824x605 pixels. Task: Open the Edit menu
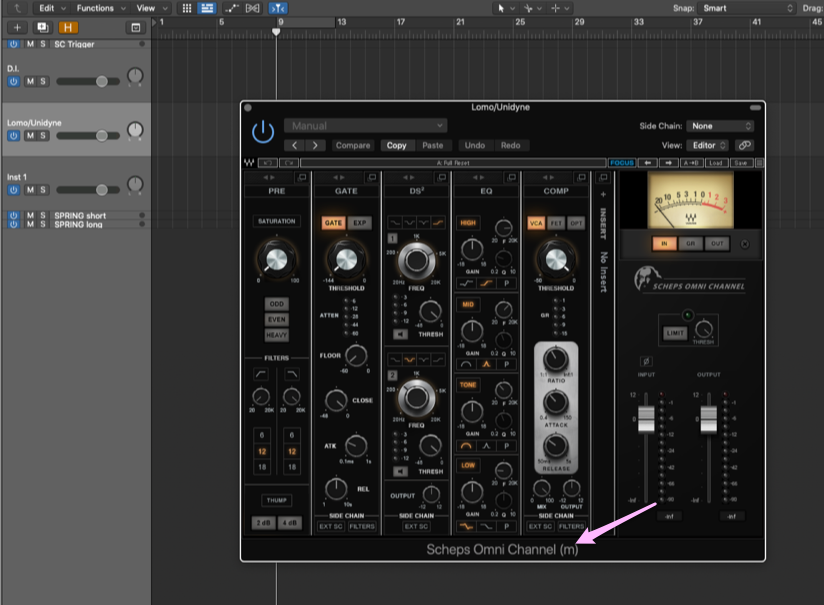52,8
